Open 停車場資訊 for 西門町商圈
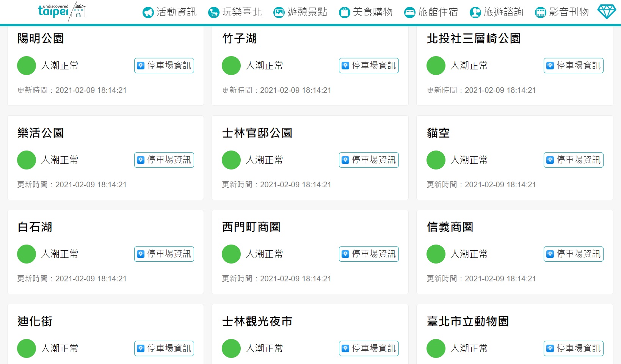The image size is (621, 364). (369, 254)
